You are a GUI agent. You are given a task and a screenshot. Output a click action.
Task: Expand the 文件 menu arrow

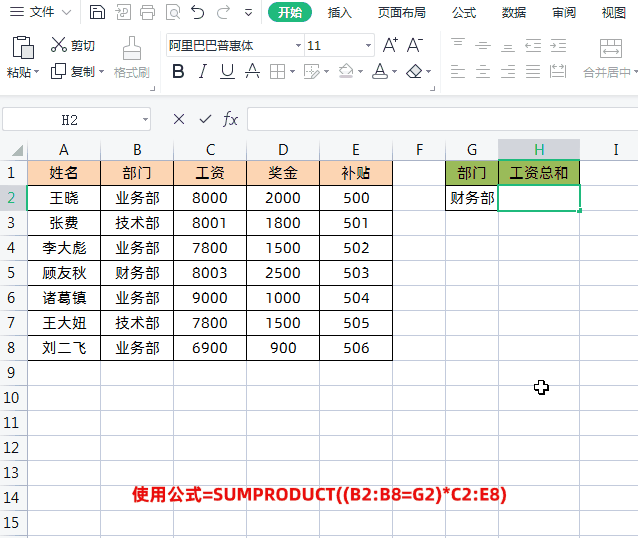click(66, 13)
